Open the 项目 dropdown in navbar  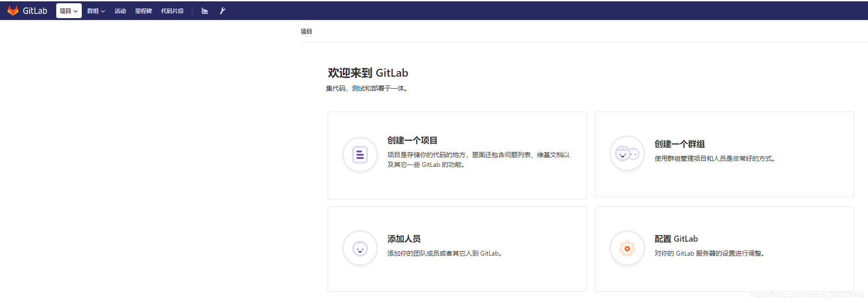[x=69, y=11]
